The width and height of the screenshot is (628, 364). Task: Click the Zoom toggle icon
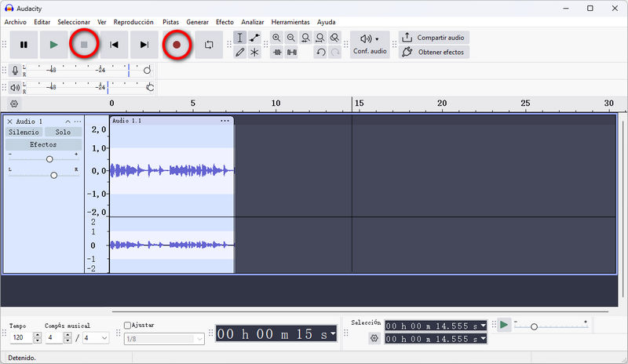pos(334,38)
